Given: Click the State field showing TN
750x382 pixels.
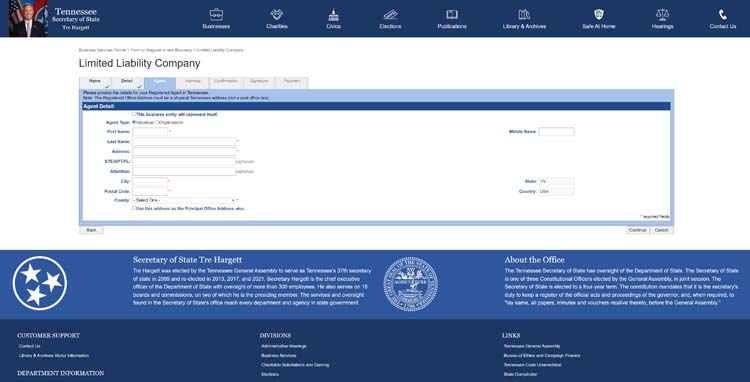Looking at the screenshot, I should 556,182.
